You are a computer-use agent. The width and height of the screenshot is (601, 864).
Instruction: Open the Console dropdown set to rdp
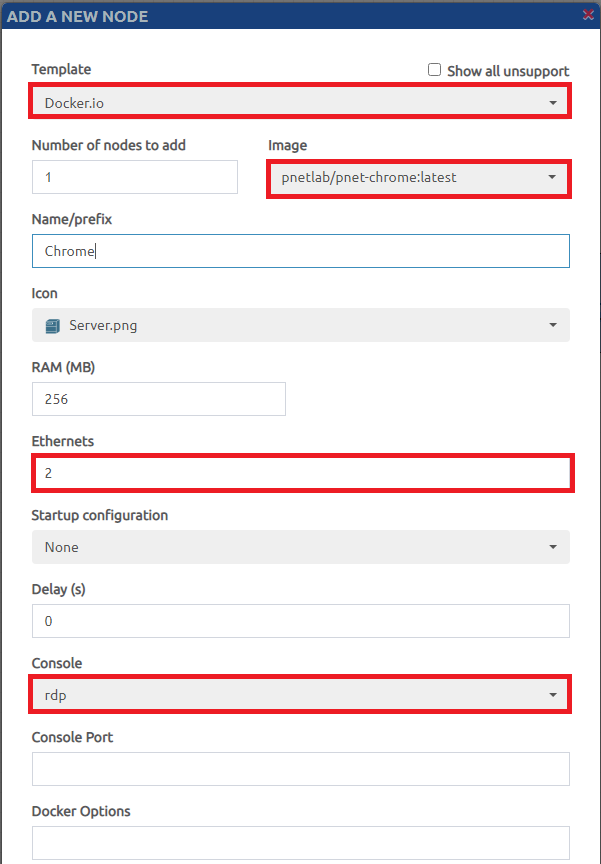[x=300, y=695]
